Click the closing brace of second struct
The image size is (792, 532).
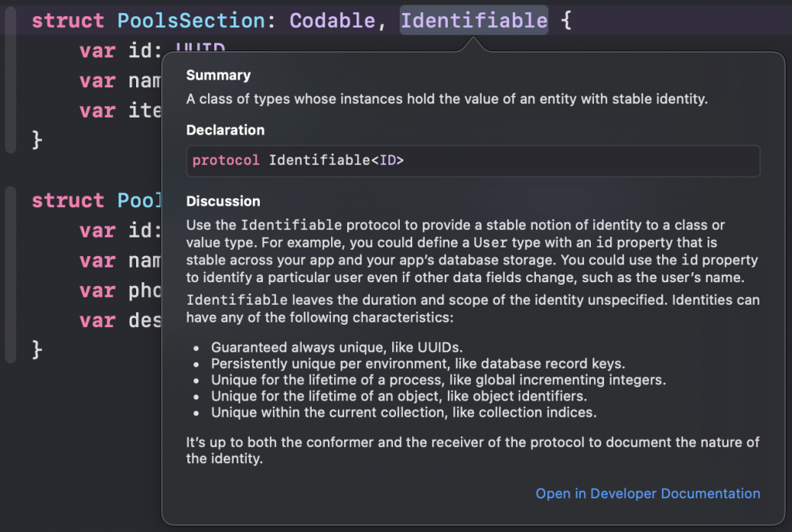tap(36, 349)
